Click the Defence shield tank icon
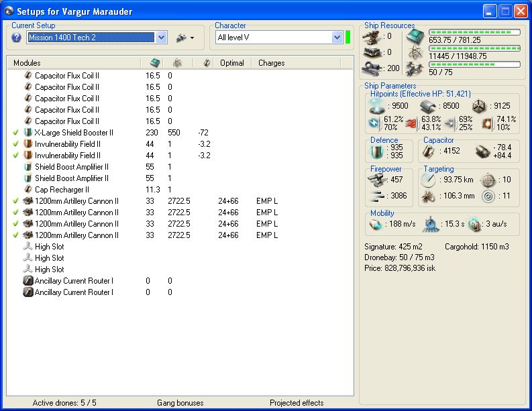This screenshot has width=532, height=411. click(x=376, y=152)
